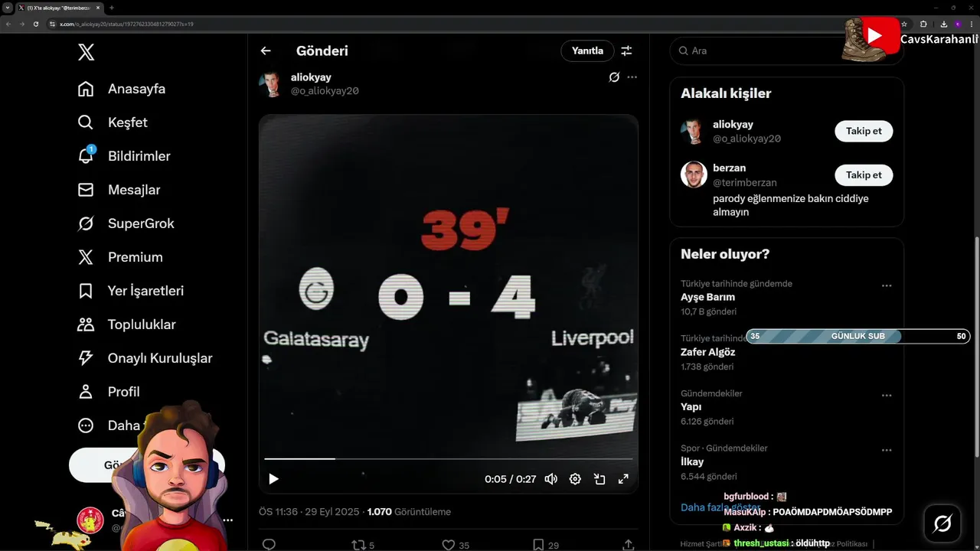Viewport: 980px width, 551px height.
Task: Open the Grok floating button
Action: [942, 523]
